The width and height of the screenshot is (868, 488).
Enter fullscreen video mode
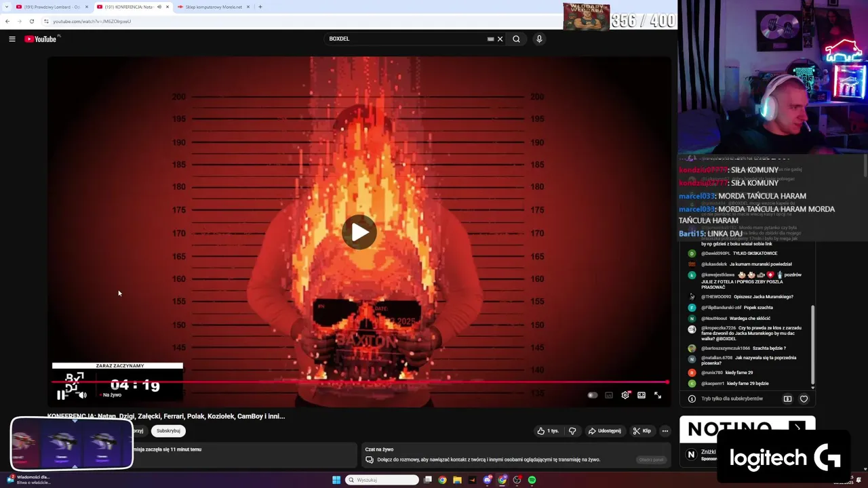click(658, 395)
